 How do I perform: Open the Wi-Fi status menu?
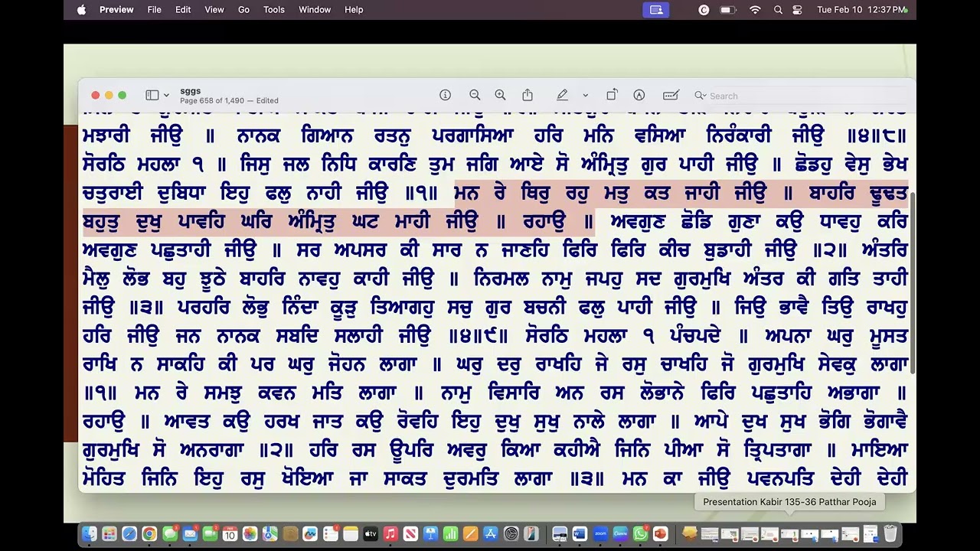[755, 9]
